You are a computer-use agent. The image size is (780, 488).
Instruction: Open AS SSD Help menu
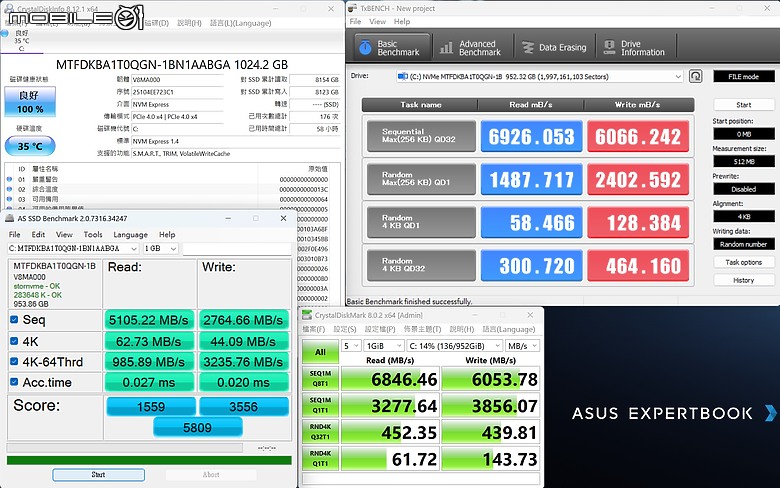pos(167,234)
